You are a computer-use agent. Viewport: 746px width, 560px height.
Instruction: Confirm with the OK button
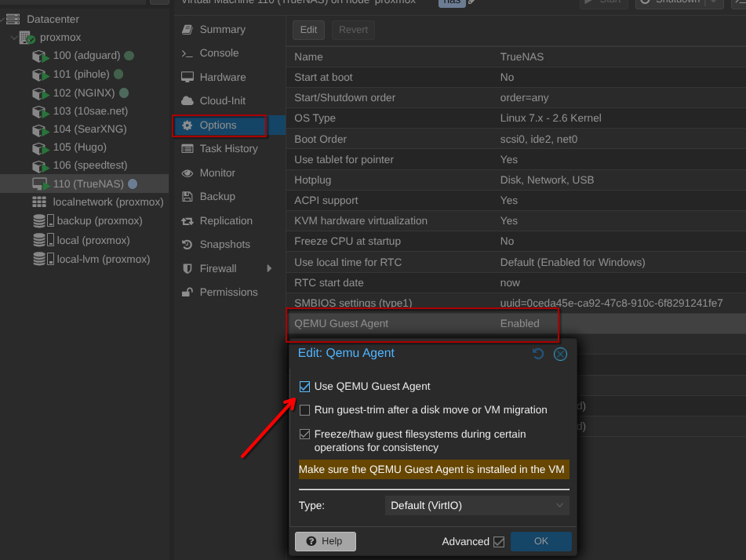(541, 541)
